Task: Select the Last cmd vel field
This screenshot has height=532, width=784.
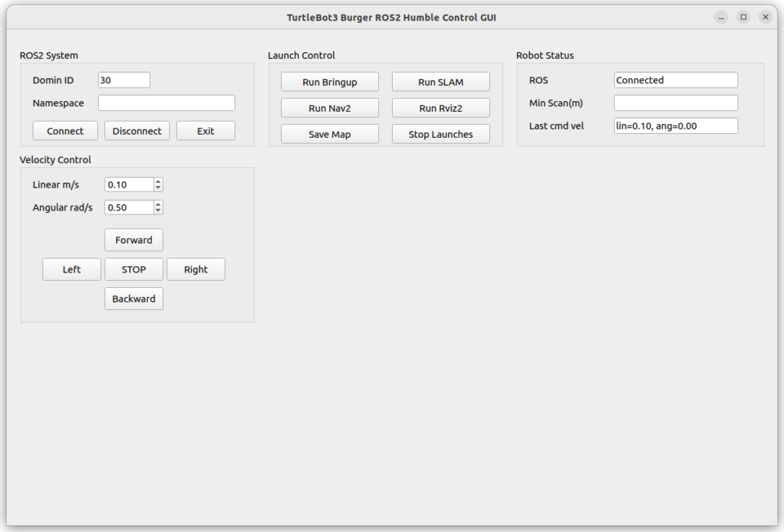Action: point(676,126)
